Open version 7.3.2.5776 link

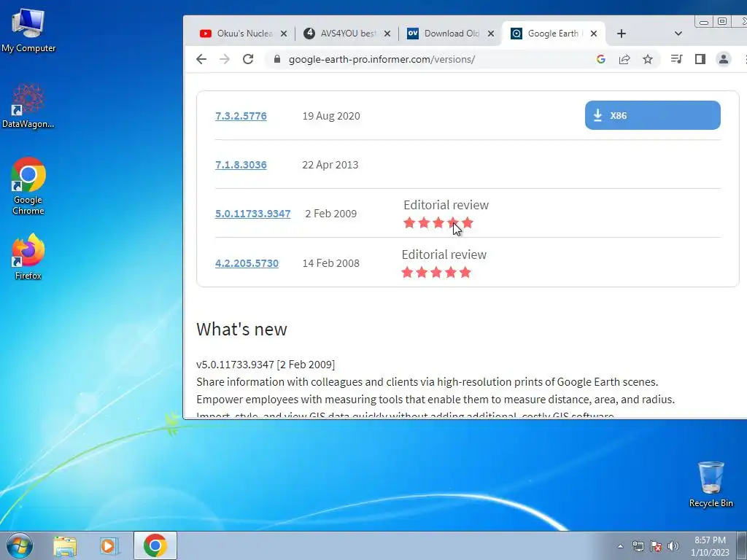click(241, 116)
